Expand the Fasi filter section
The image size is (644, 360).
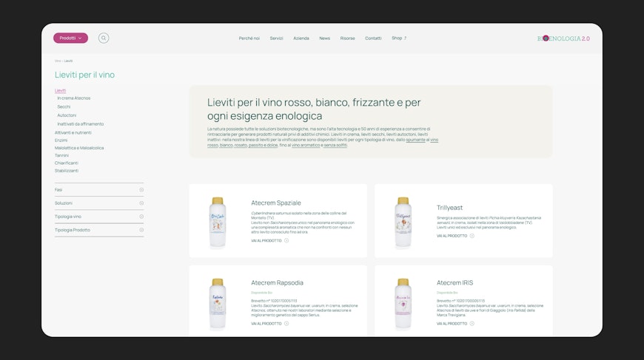[99, 190]
